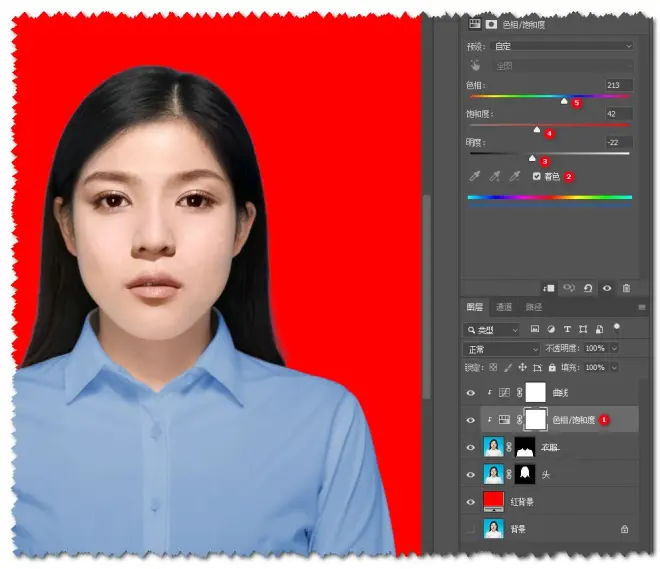
Task: Uncheck the 着色 (Colorize) checkbox
Action: (536, 176)
